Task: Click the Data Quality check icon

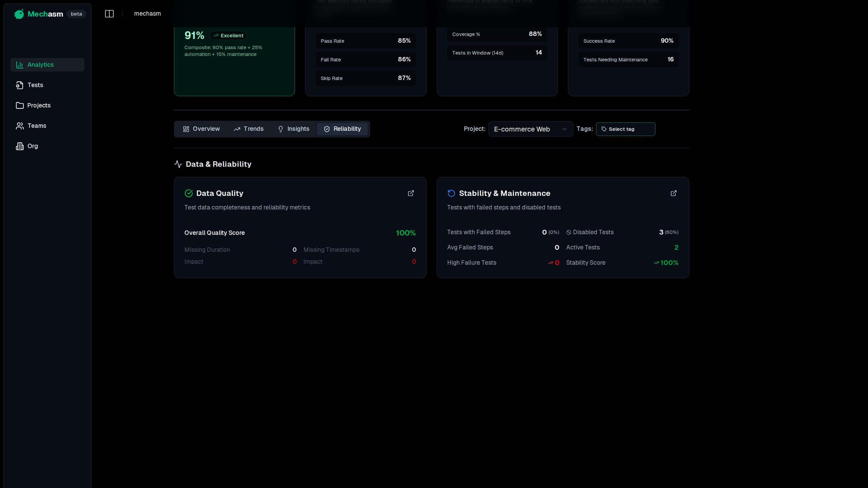Action: 189,193
